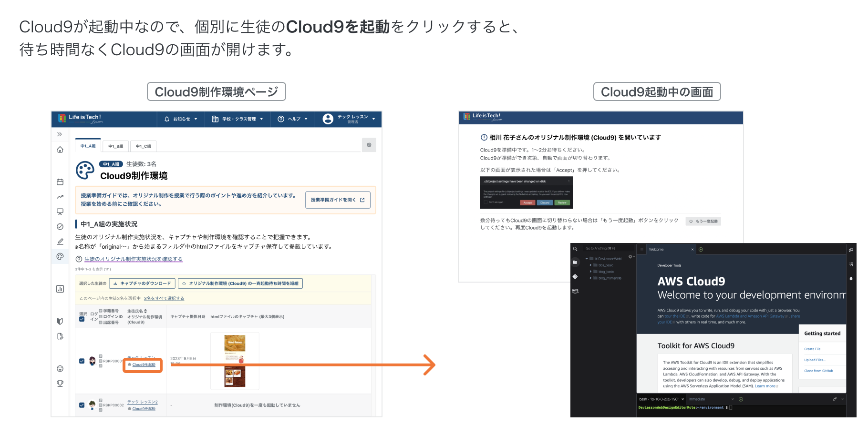Open class settings via the gear icon

click(x=369, y=145)
